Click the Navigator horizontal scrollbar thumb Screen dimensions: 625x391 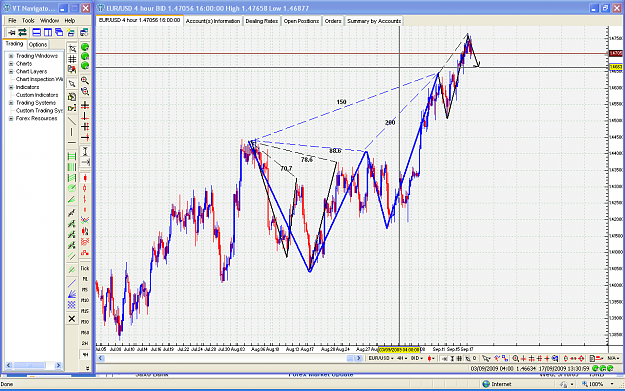[x=29, y=365]
